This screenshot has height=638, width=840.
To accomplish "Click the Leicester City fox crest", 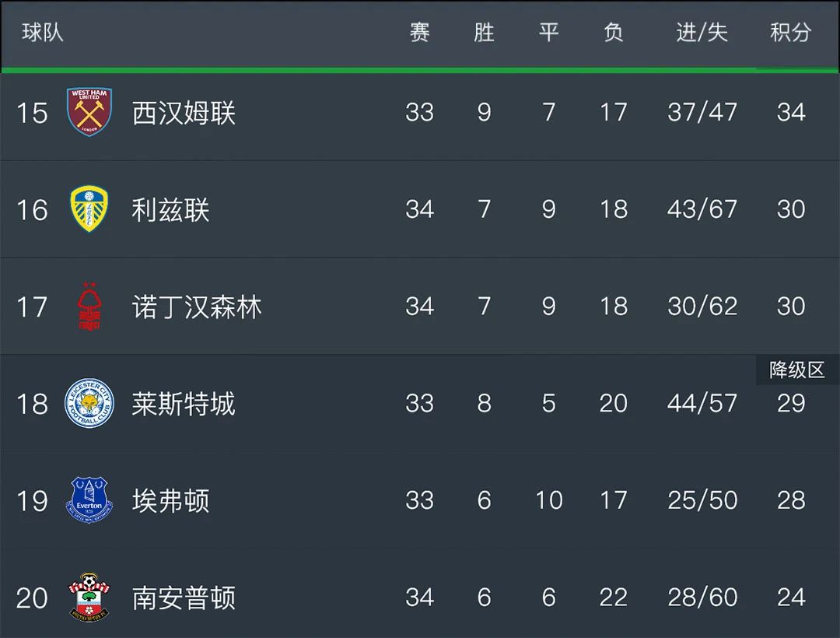I will (x=89, y=403).
